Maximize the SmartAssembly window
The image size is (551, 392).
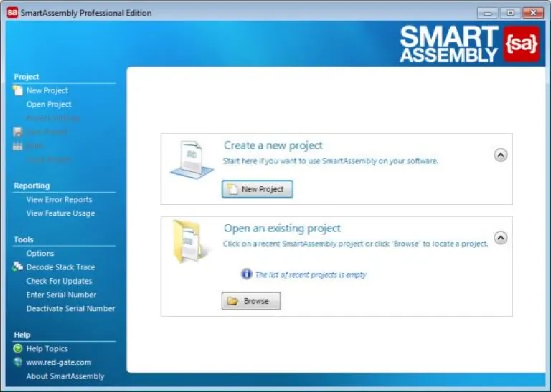tap(510, 13)
